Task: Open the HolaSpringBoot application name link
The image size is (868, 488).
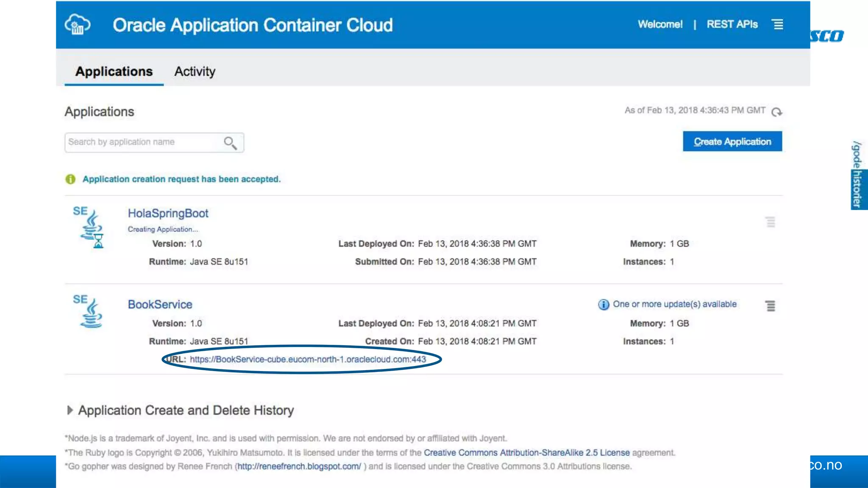Action: tap(168, 213)
